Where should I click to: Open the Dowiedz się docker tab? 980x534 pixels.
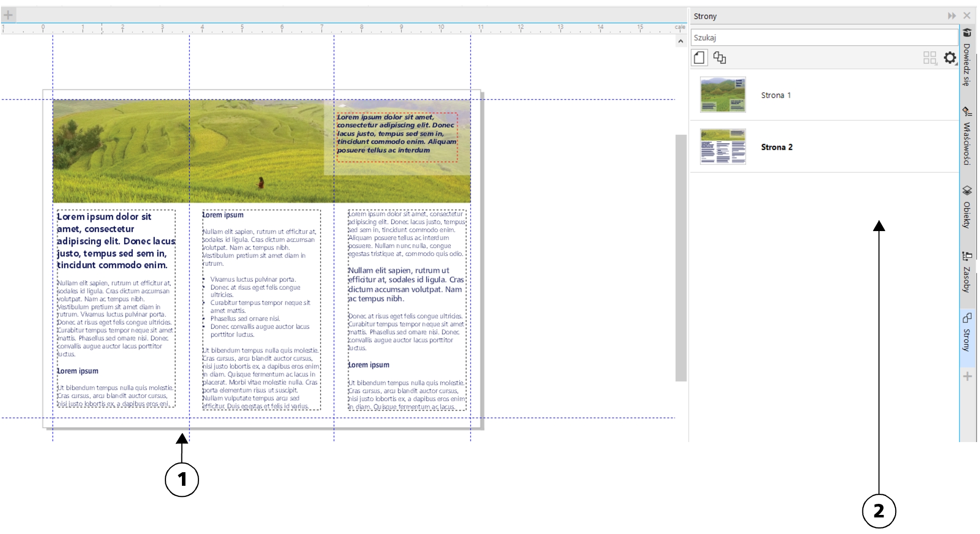(x=967, y=58)
